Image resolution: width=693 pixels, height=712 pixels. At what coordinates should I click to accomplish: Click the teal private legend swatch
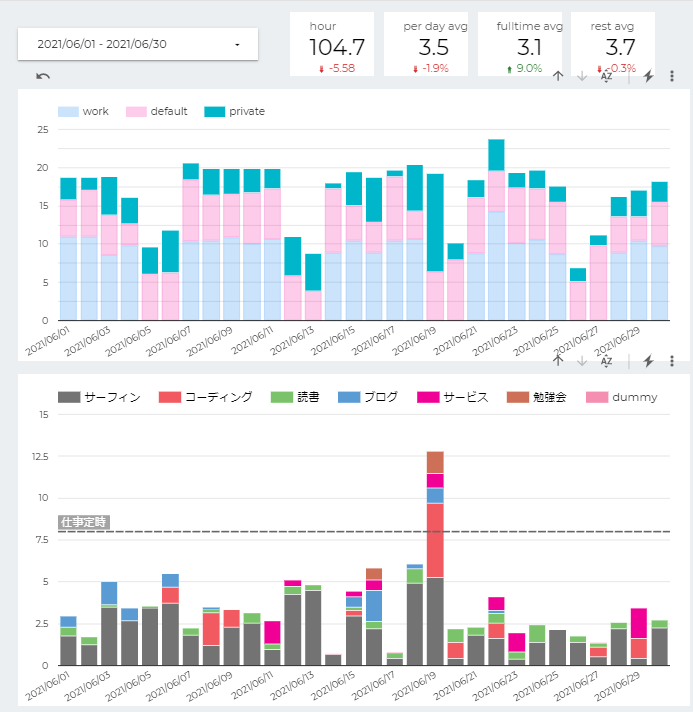(215, 112)
